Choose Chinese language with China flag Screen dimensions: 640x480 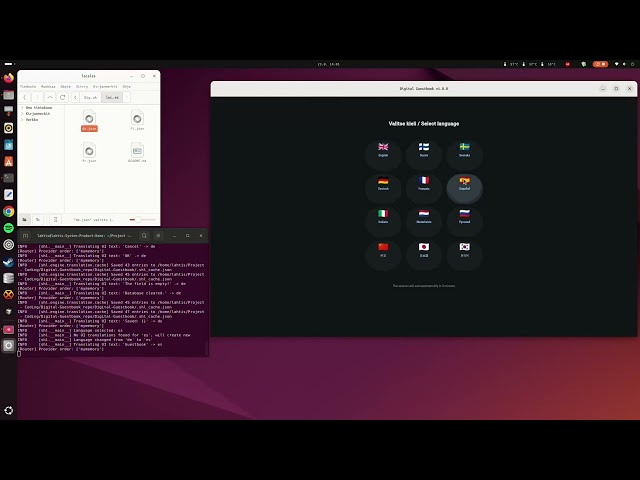pyautogui.click(x=383, y=254)
